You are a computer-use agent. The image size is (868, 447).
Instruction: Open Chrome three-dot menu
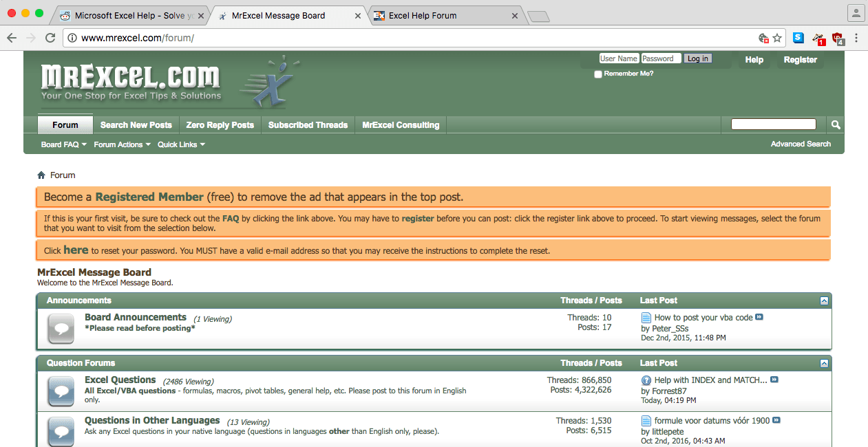[856, 38]
